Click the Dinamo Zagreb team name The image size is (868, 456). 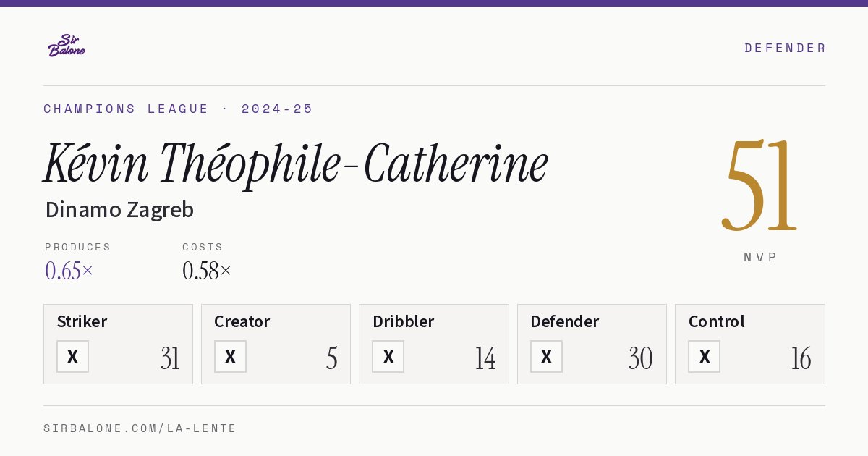coord(119,210)
